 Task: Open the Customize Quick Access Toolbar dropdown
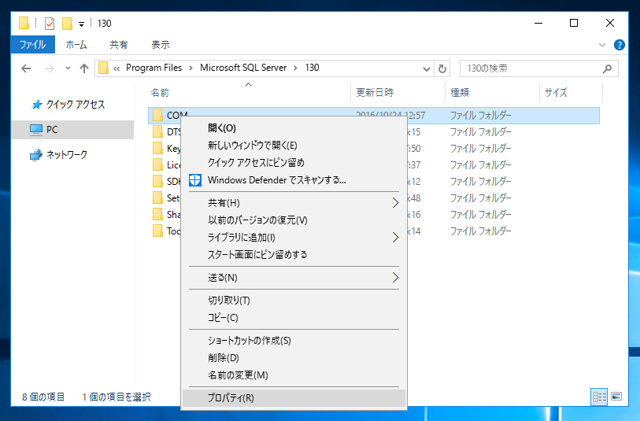tap(81, 24)
